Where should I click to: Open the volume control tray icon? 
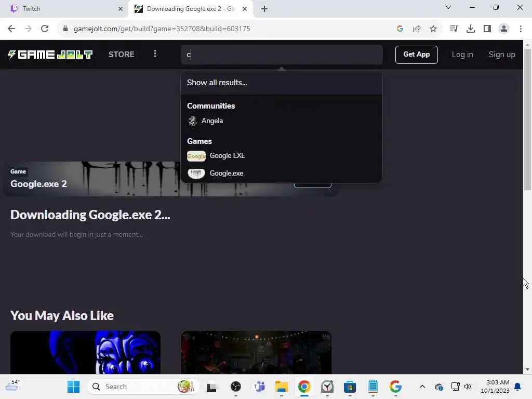(x=468, y=387)
